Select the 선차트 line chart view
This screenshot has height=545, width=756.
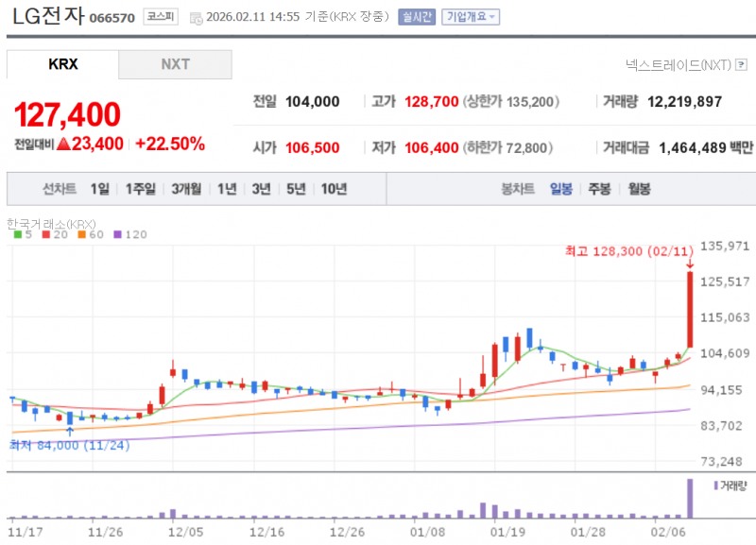pos(59,189)
